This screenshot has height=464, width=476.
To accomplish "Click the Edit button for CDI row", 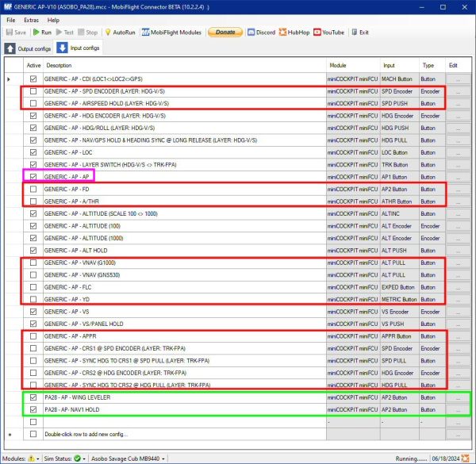I will pyautogui.click(x=459, y=79).
